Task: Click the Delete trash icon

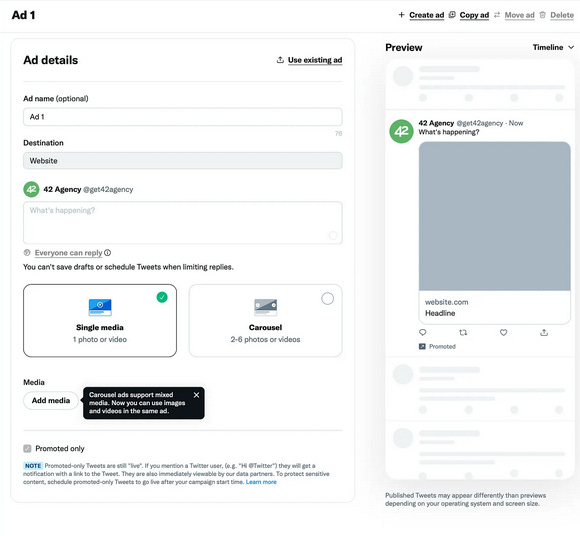Action: click(542, 15)
